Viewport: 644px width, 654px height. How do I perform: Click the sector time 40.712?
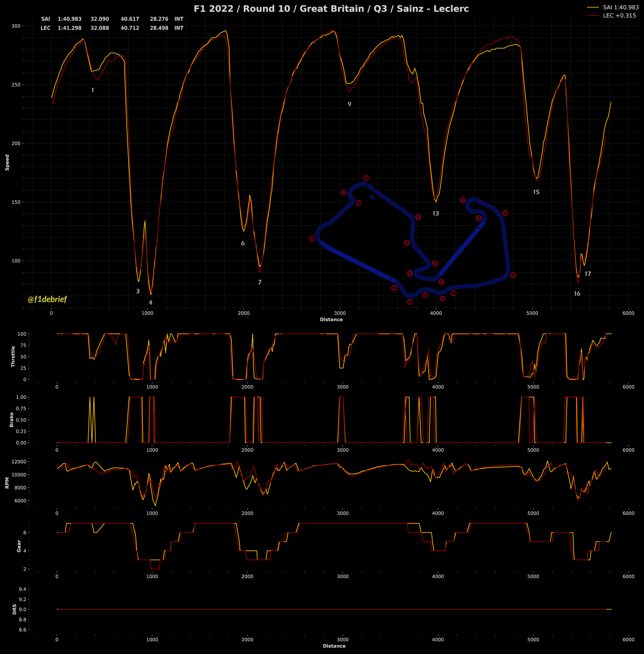pos(130,28)
